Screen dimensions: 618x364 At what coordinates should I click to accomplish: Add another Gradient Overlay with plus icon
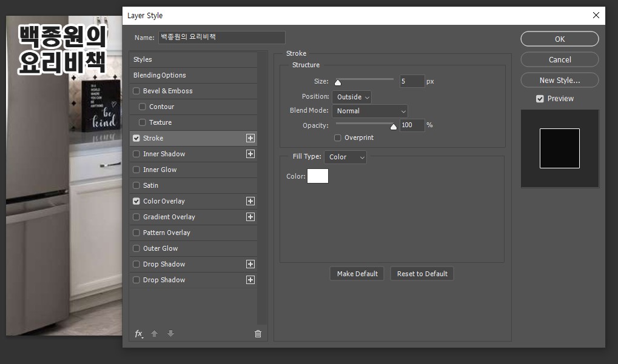point(250,217)
